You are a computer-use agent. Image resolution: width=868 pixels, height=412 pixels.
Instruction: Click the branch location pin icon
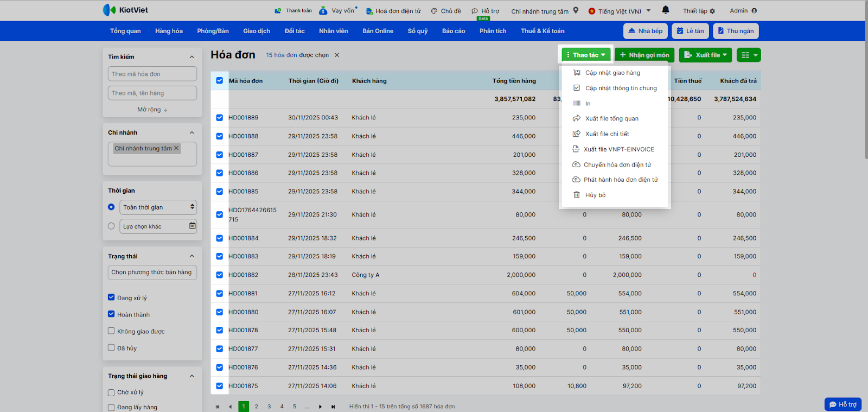[576, 11]
